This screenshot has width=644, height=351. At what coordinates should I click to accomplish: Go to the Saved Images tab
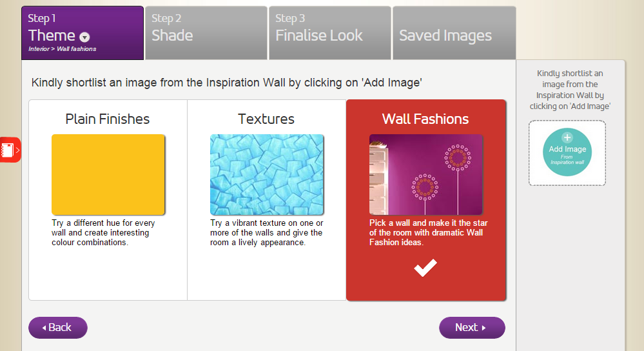point(453,35)
